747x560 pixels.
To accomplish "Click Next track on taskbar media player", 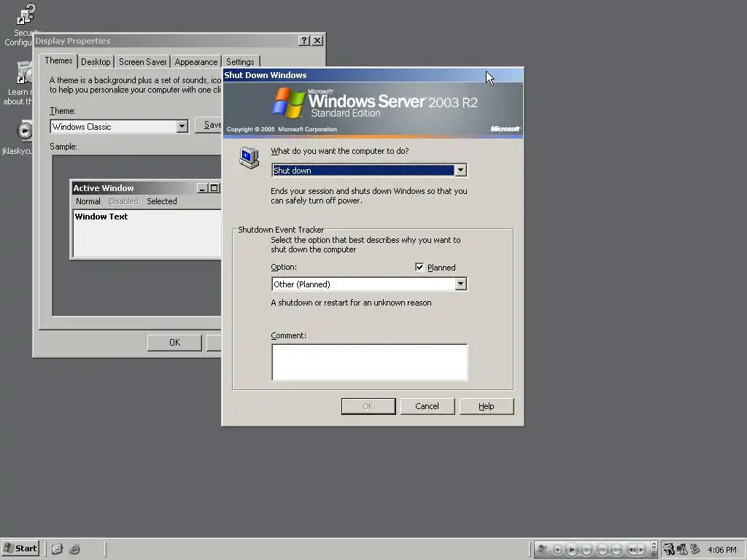I will coord(616,550).
